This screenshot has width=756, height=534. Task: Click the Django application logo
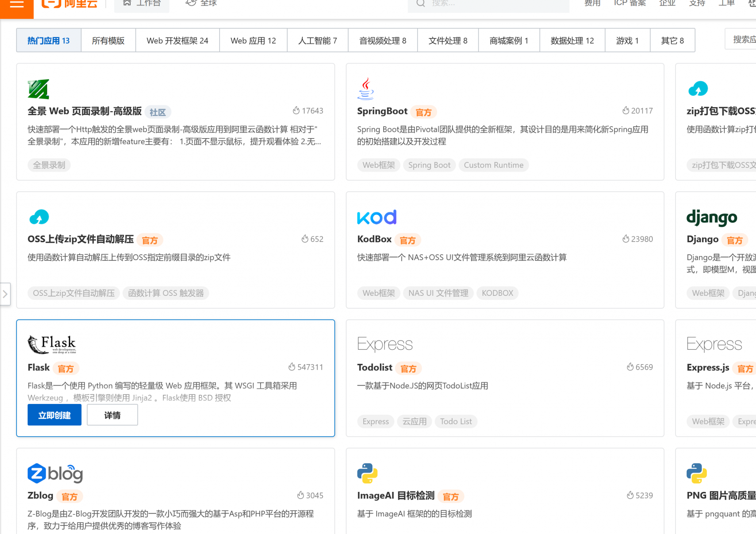point(711,217)
